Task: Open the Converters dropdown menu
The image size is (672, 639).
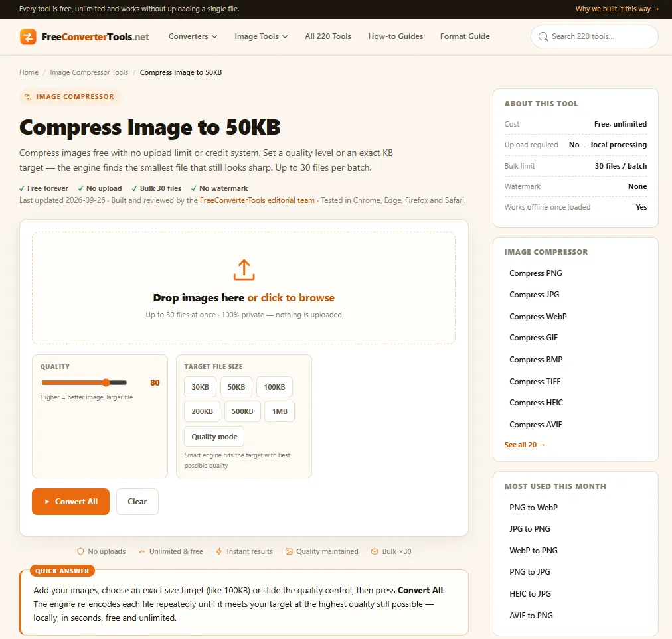Action: (x=193, y=37)
